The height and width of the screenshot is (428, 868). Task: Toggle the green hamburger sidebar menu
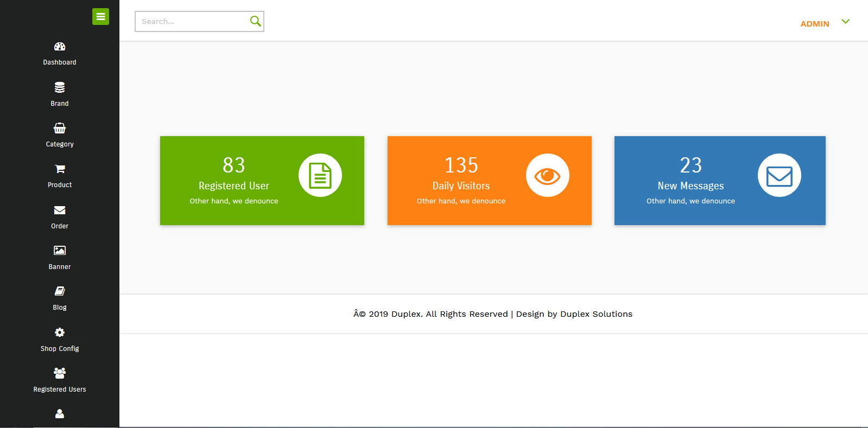100,17
